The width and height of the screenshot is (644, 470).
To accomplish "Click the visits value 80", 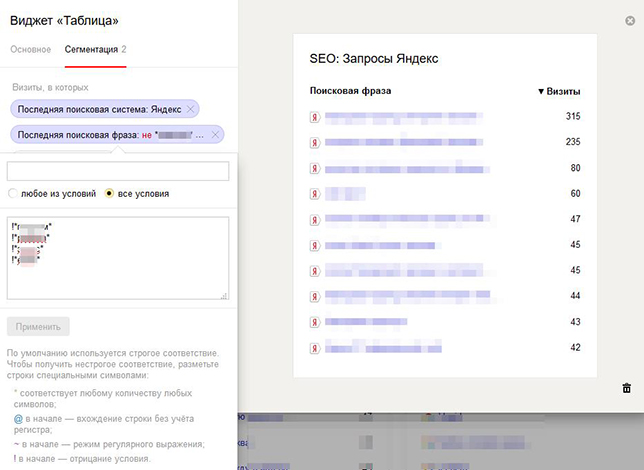I will [x=575, y=168].
